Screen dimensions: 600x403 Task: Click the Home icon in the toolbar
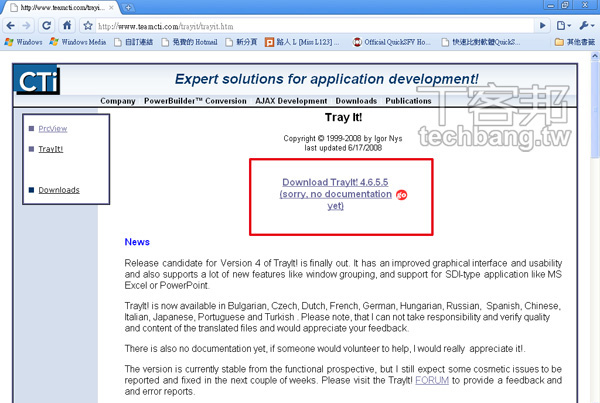tap(68, 26)
